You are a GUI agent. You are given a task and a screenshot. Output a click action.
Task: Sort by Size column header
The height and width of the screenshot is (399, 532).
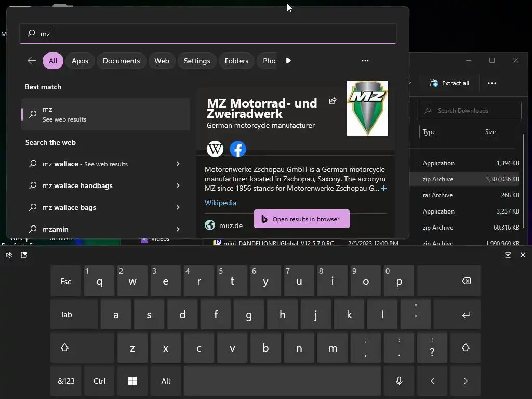(x=490, y=132)
